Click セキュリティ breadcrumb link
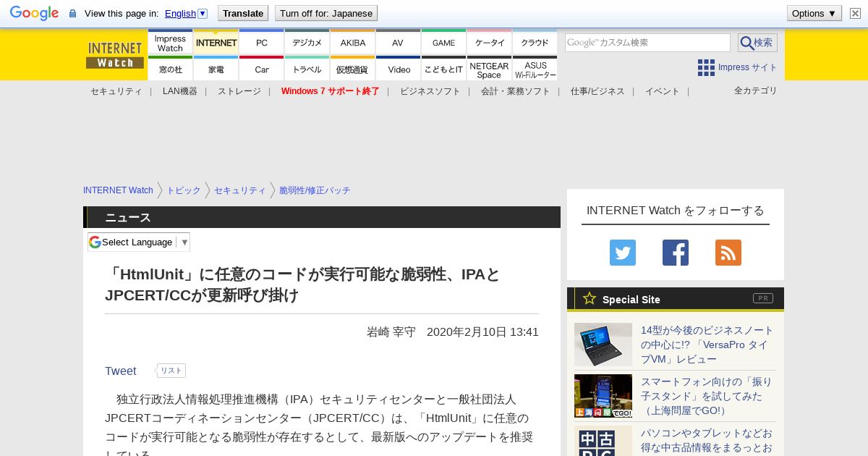868x456 pixels. (x=240, y=190)
